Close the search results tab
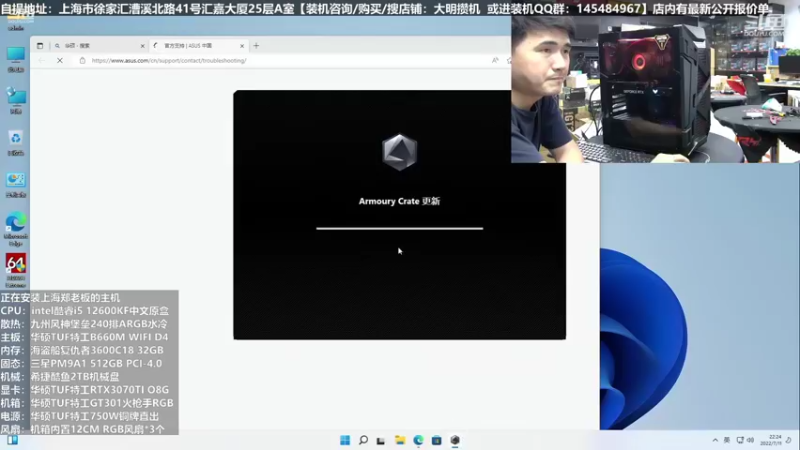Screen dimensions: 800x450 142,46
